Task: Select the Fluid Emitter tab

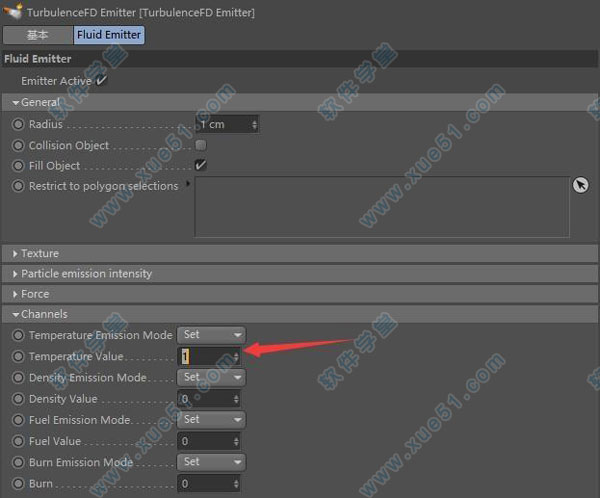Action: pos(109,35)
